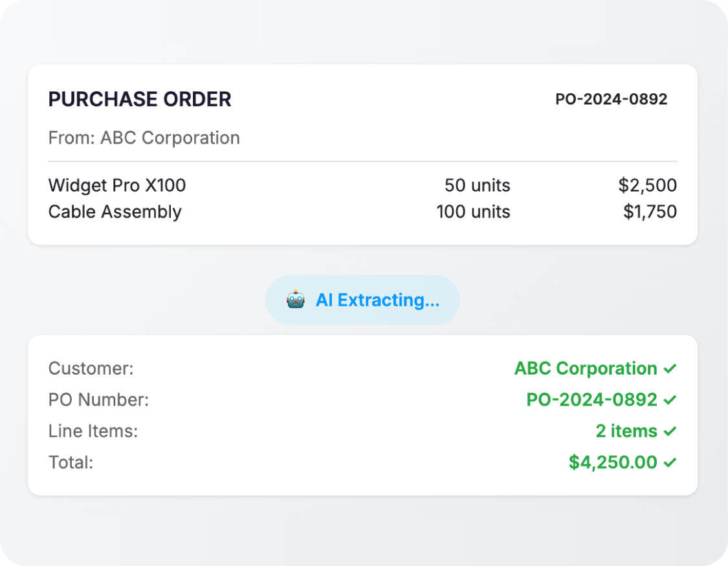Select the Widget Pro X100 line item

pos(117,186)
